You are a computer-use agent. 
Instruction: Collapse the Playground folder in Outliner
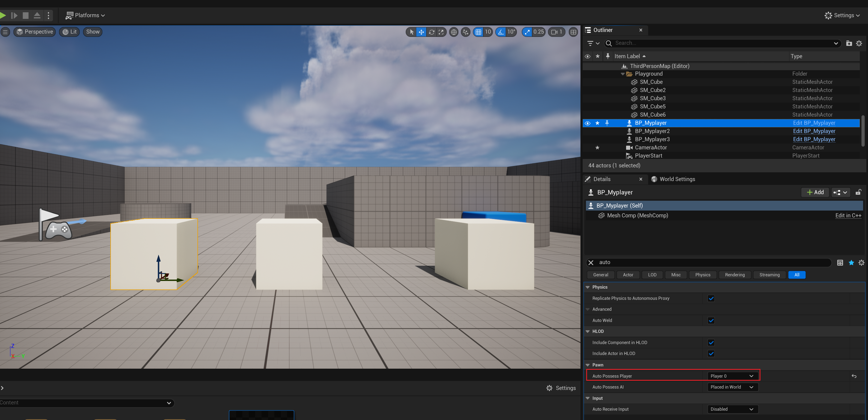point(622,74)
